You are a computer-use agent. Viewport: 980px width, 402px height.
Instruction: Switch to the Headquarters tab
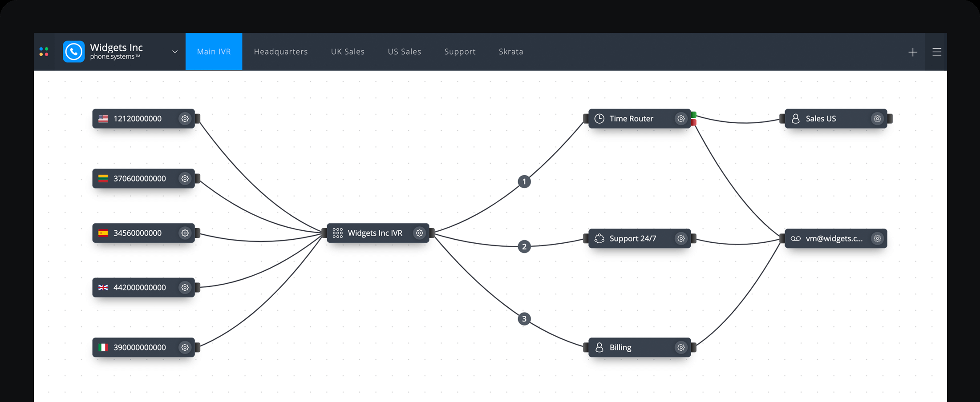pyautogui.click(x=281, y=52)
